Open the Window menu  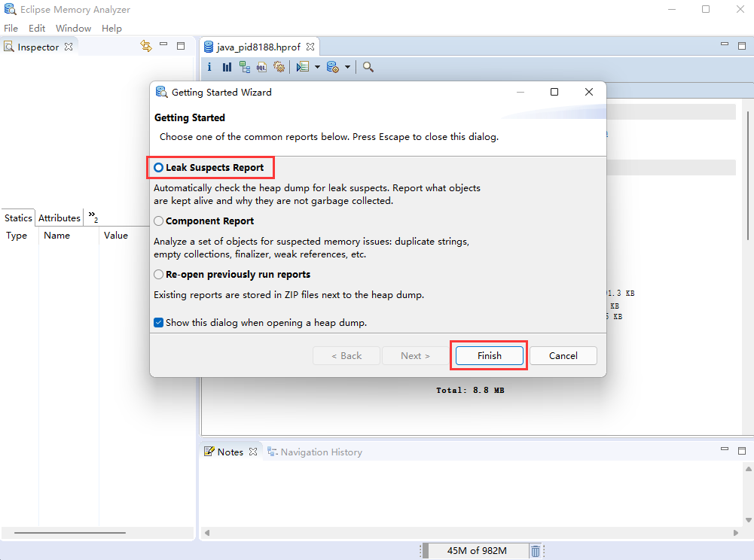[x=73, y=28]
